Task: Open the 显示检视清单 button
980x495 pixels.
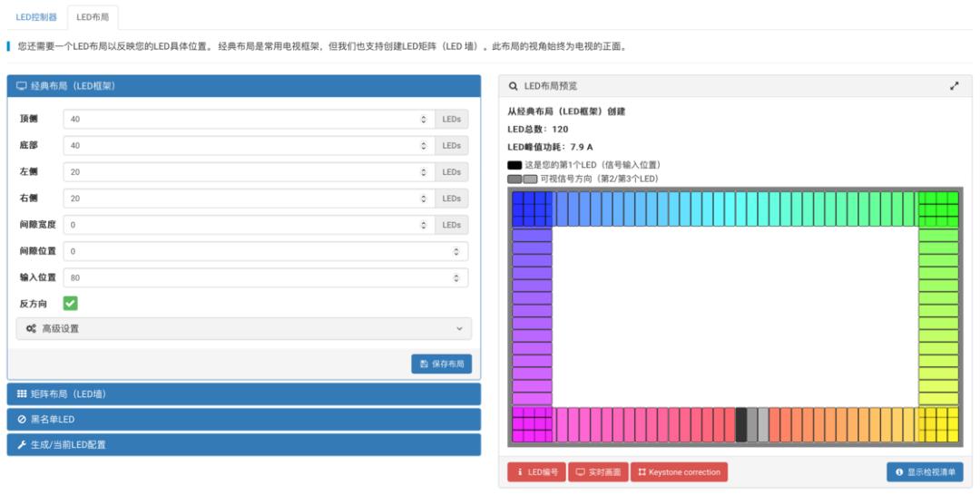Action: [x=925, y=472]
